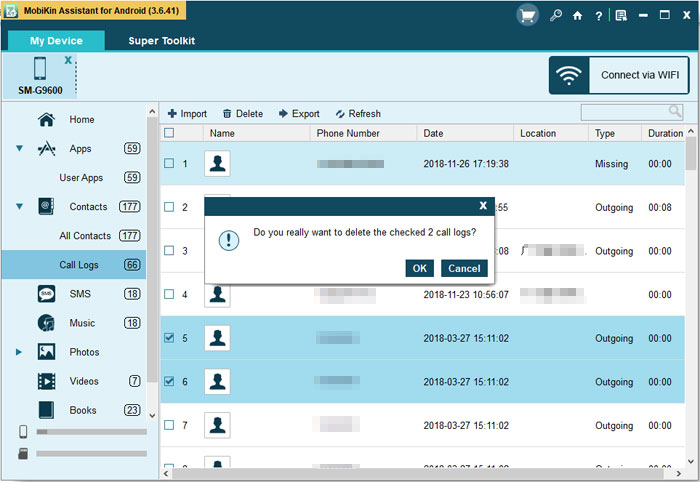The image size is (700, 482).
Task: Confirm deletion with the OK button
Action: pos(419,268)
